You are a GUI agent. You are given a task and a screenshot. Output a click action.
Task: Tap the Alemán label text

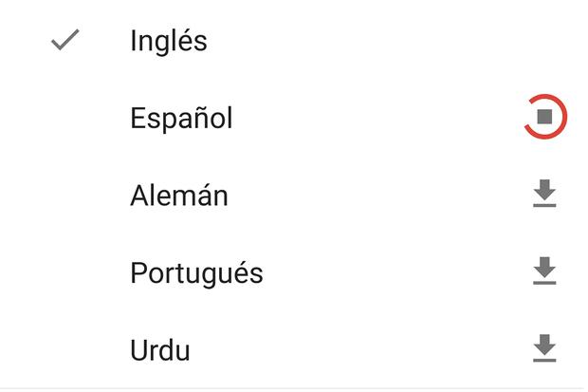click(x=179, y=196)
